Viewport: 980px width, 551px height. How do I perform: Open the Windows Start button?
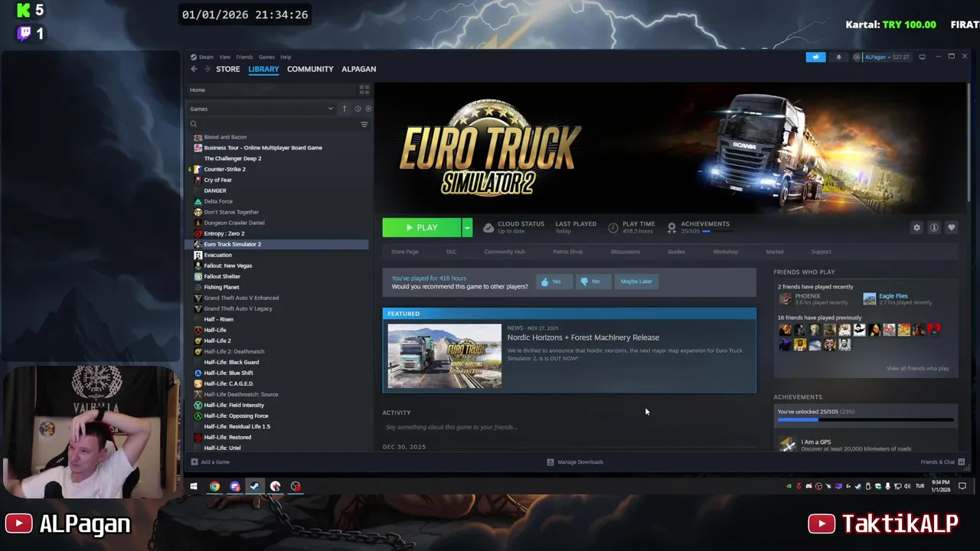coord(194,486)
